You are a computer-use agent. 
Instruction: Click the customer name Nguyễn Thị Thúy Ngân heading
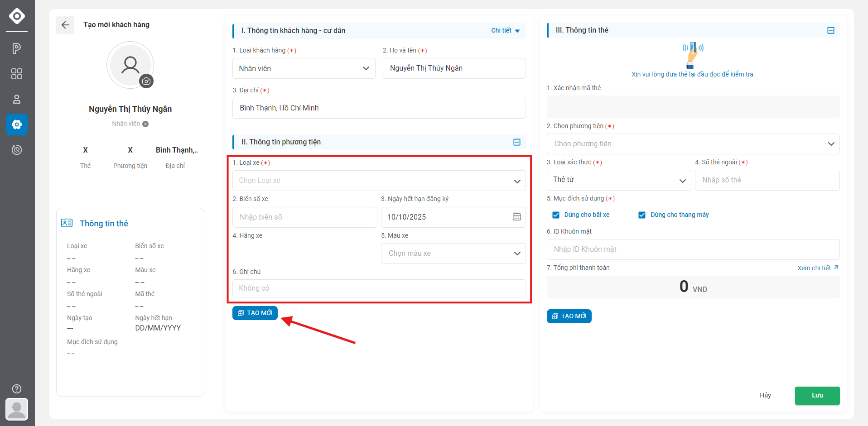[x=130, y=109]
